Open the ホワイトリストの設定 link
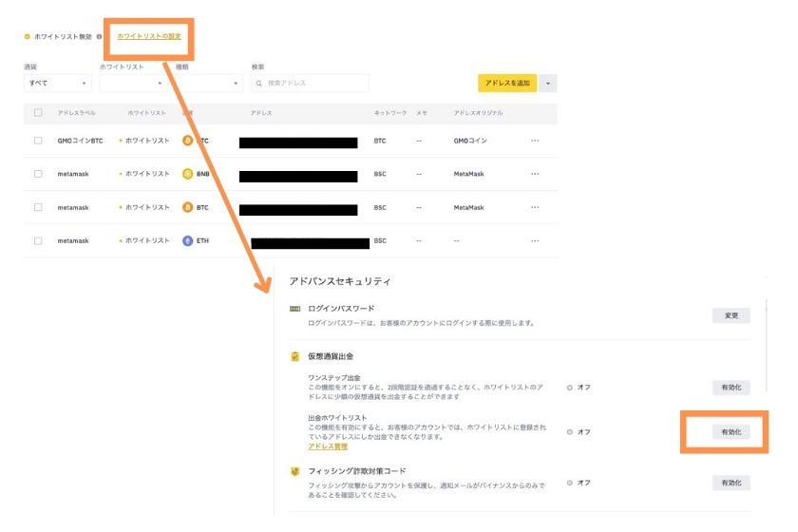The width and height of the screenshot is (798, 532). (149, 36)
